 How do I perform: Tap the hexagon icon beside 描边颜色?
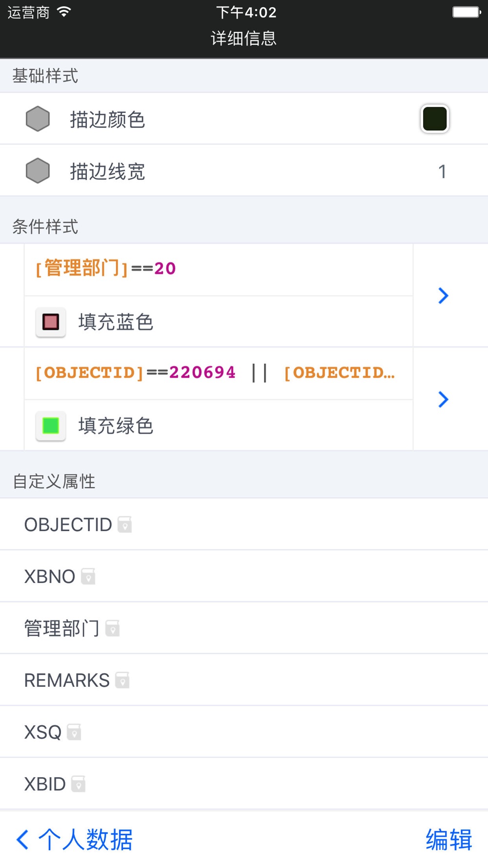coord(38,119)
